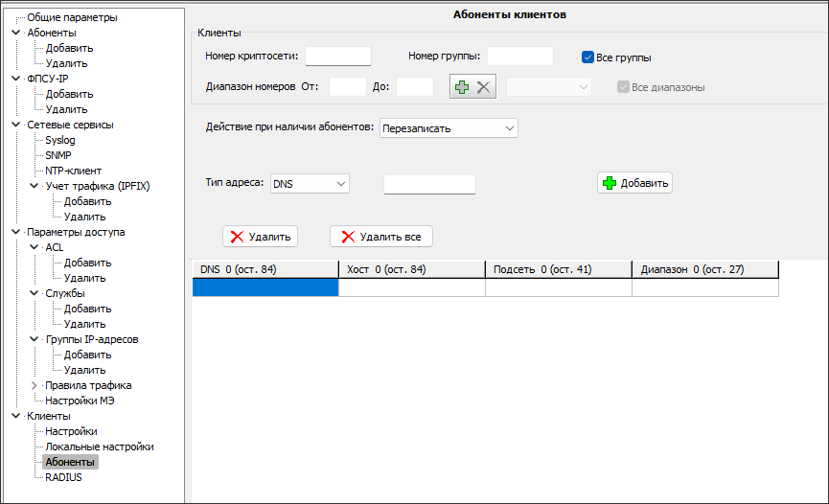Open the empty range selection dropdown
This screenshot has height=504, width=829.
[x=548, y=87]
